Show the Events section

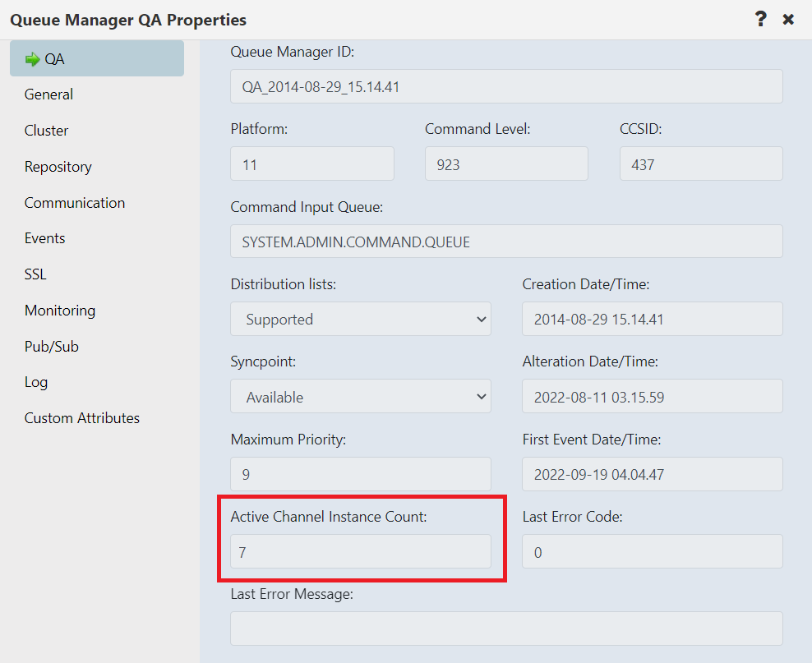(44, 238)
